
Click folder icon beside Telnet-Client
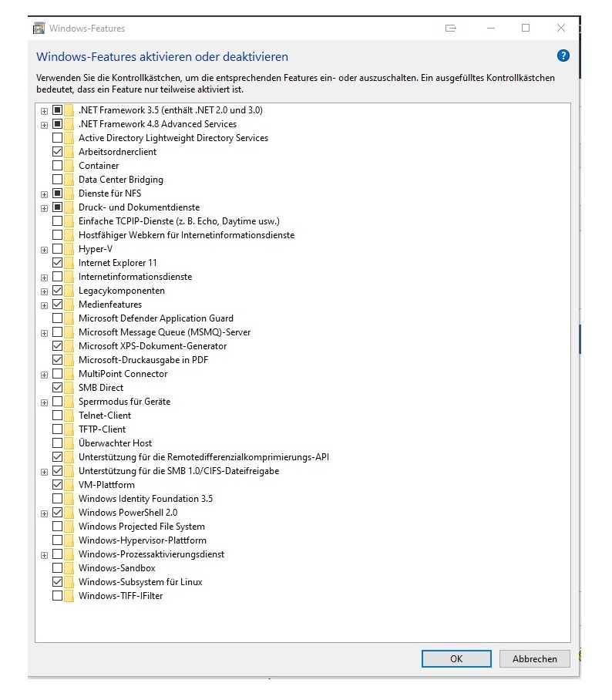tap(69, 416)
